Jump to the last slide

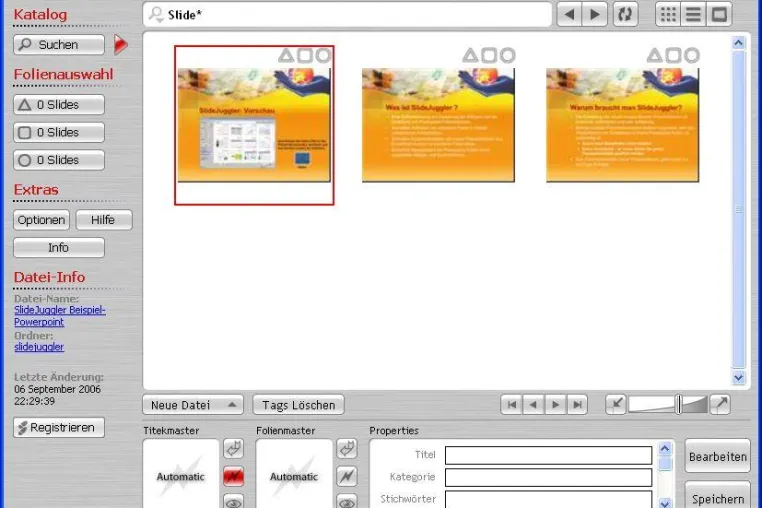(x=577, y=404)
